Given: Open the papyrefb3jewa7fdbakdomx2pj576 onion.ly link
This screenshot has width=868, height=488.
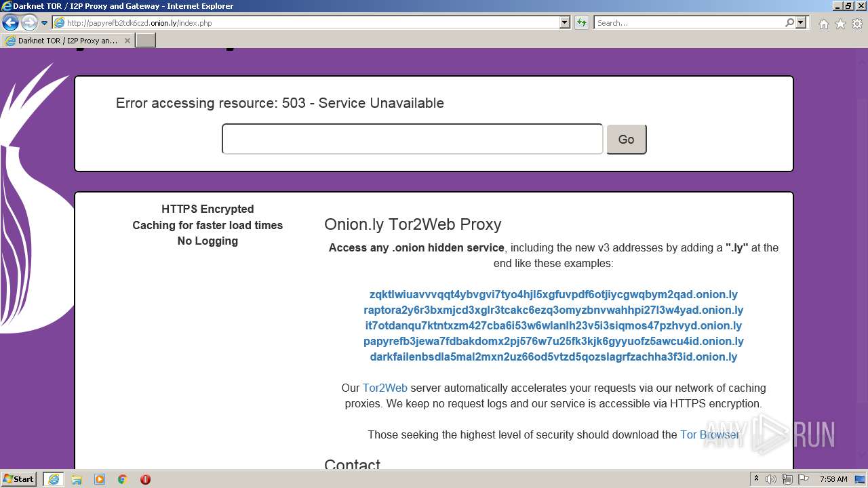Looking at the screenshot, I should [x=553, y=341].
